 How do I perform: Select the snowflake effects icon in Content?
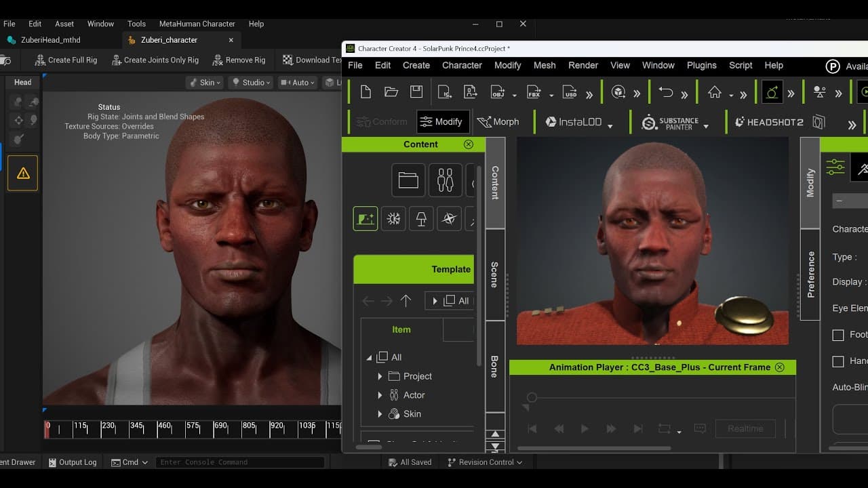click(393, 219)
